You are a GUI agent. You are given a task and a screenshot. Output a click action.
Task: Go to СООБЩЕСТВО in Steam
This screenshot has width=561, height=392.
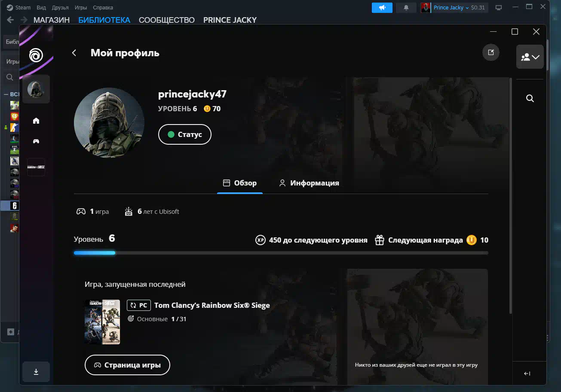tap(167, 20)
